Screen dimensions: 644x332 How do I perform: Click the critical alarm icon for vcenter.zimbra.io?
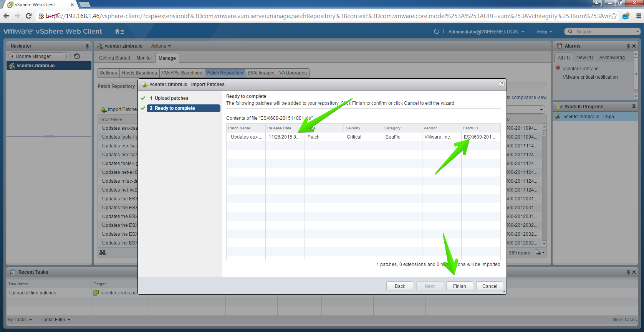pos(558,68)
